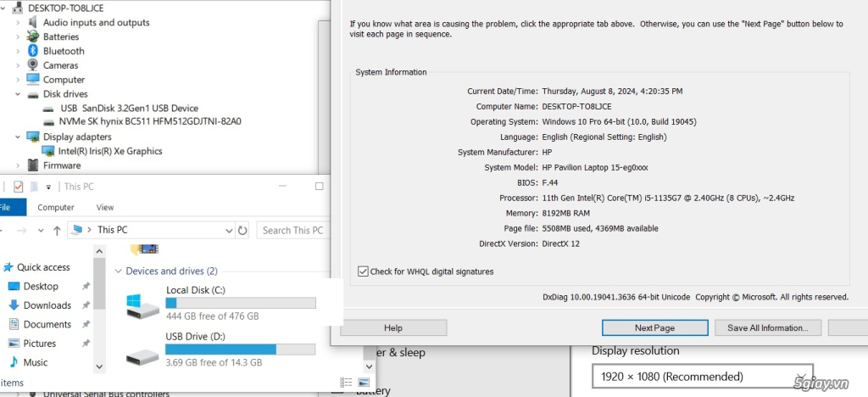Select Downloads in Quick access
The width and height of the screenshot is (868, 397).
point(47,305)
